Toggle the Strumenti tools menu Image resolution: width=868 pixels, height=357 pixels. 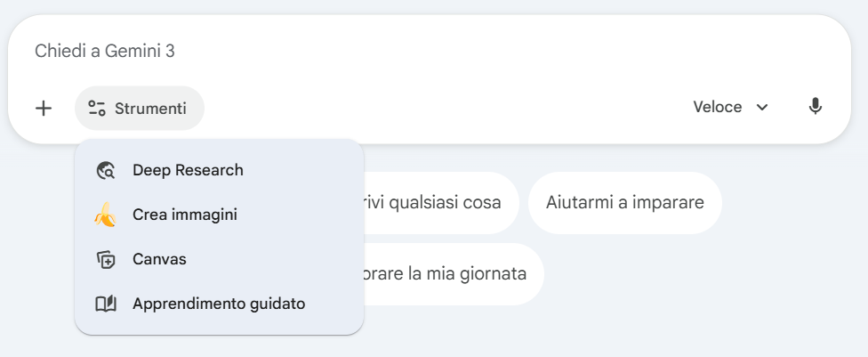point(140,108)
